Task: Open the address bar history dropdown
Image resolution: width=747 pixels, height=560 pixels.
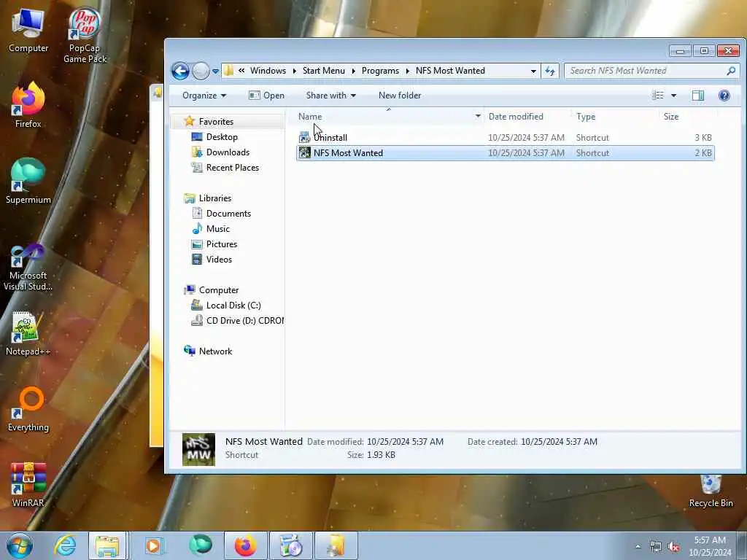Action: [533, 71]
